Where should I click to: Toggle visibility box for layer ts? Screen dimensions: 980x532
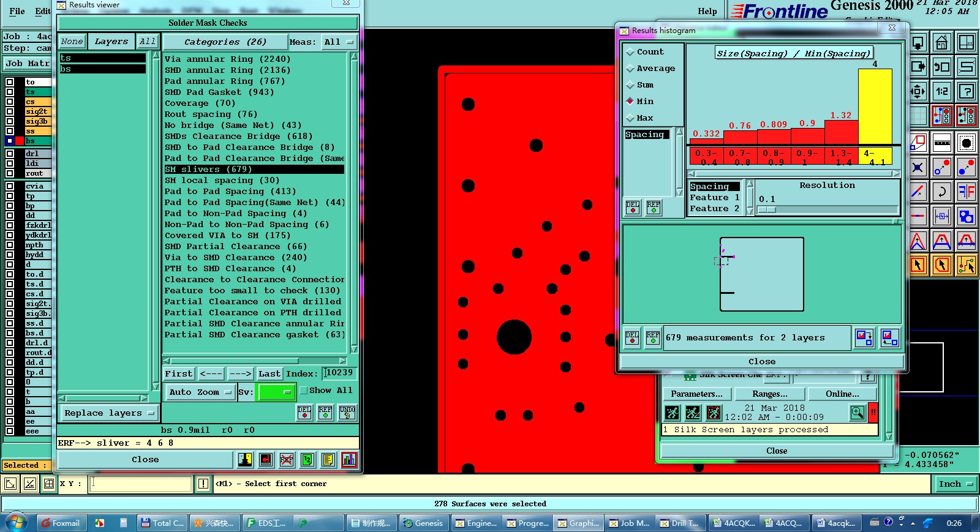10,92
